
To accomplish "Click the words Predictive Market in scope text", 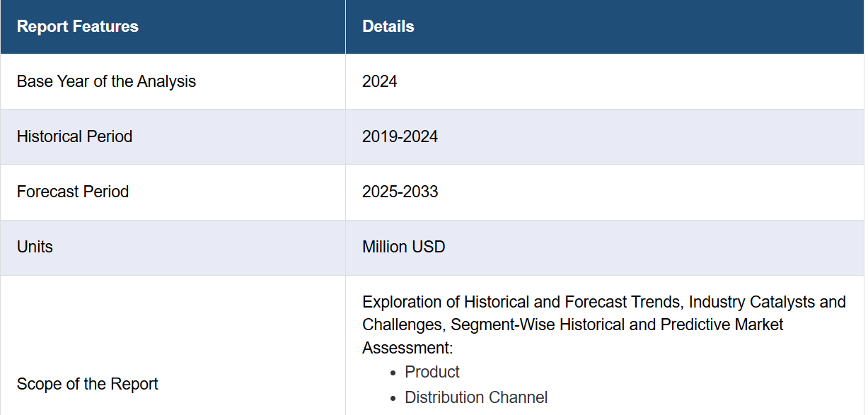I will tap(722, 325).
